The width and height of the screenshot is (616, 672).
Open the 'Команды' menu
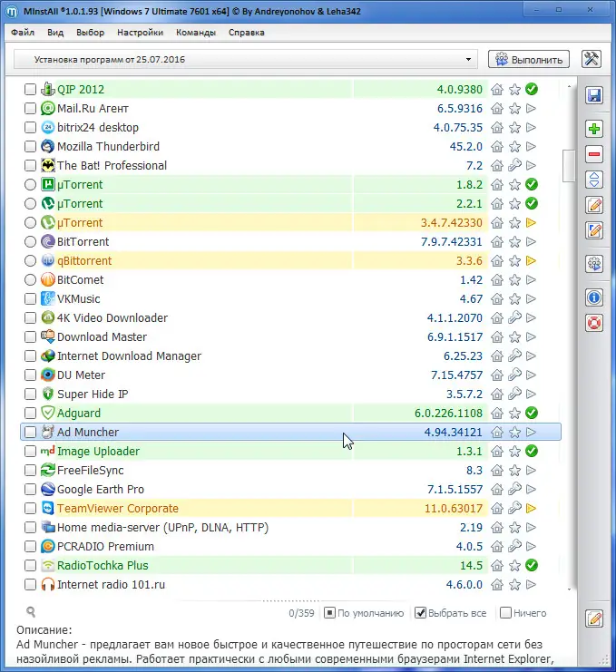(x=196, y=33)
